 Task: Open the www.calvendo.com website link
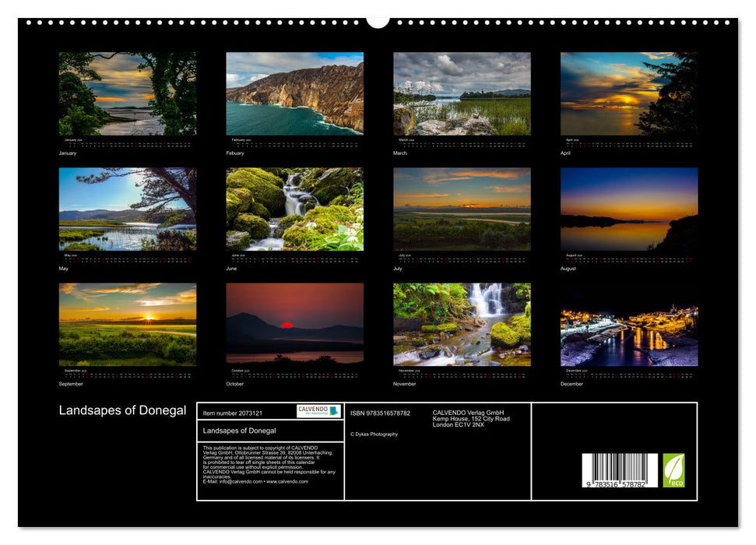(x=288, y=482)
